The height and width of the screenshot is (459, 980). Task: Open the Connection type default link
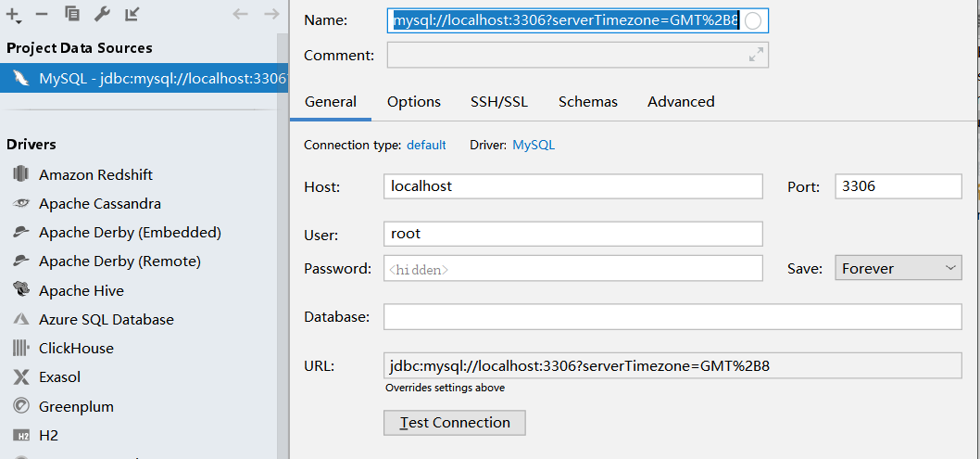coord(426,145)
